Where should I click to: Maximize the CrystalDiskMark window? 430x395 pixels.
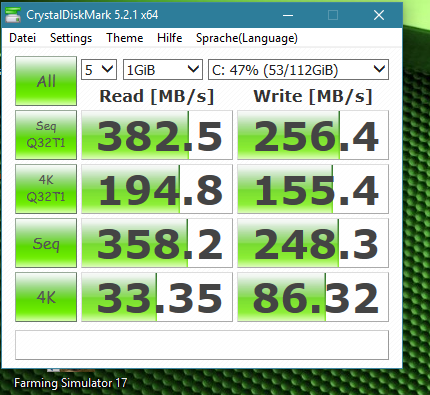click(333, 15)
